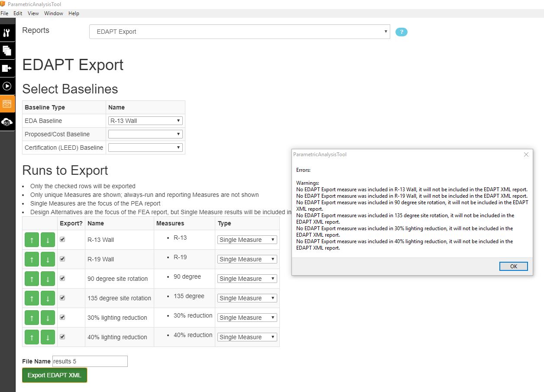Open the File menu
This screenshot has height=392, width=544.
point(4,13)
